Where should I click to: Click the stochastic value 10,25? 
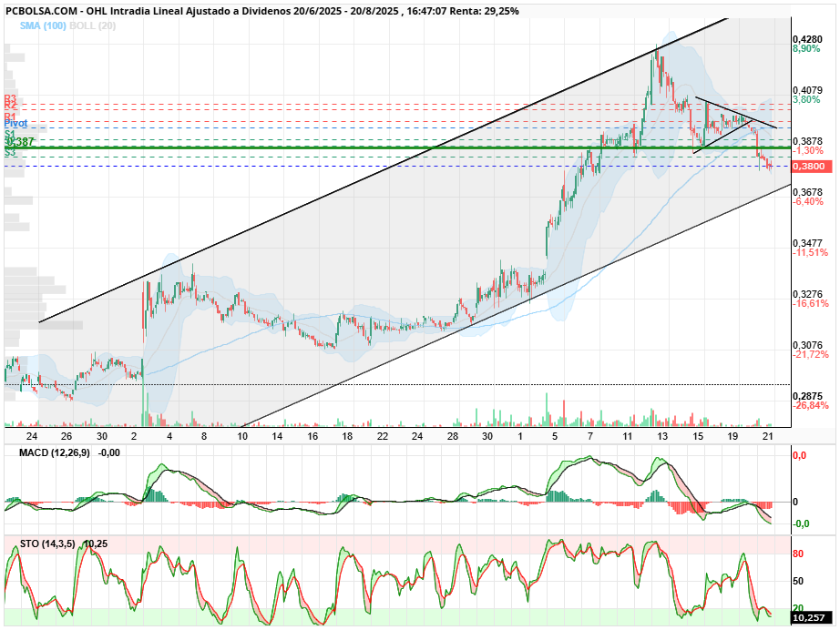coord(97,544)
